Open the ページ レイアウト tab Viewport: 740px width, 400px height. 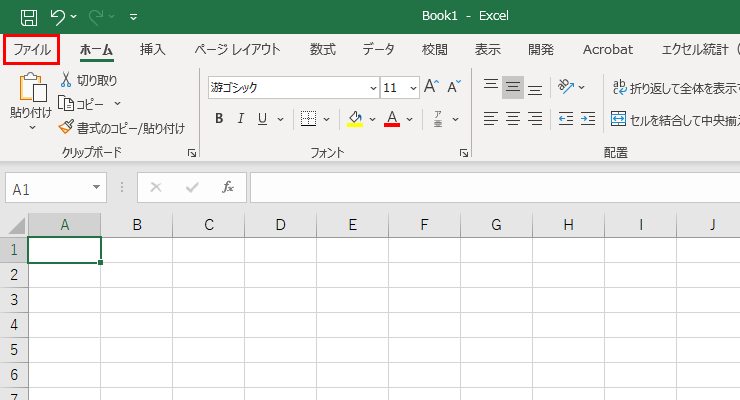click(237, 50)
